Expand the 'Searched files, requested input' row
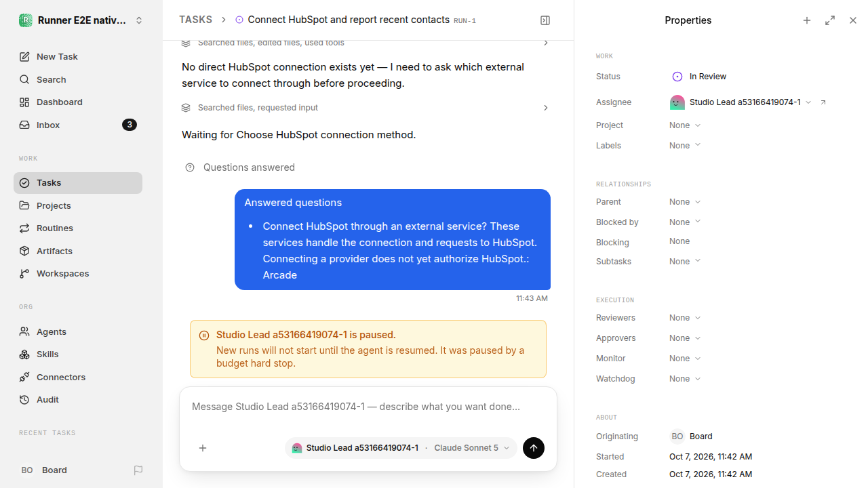Image resolution: width=868 pixels, height=488 pixels. pos(366,108)
